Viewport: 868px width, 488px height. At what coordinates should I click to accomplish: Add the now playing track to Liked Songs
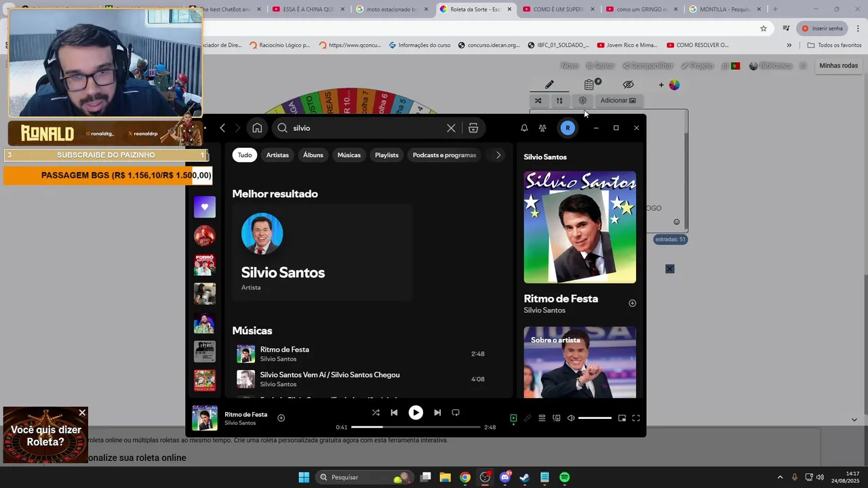(281, 418)
